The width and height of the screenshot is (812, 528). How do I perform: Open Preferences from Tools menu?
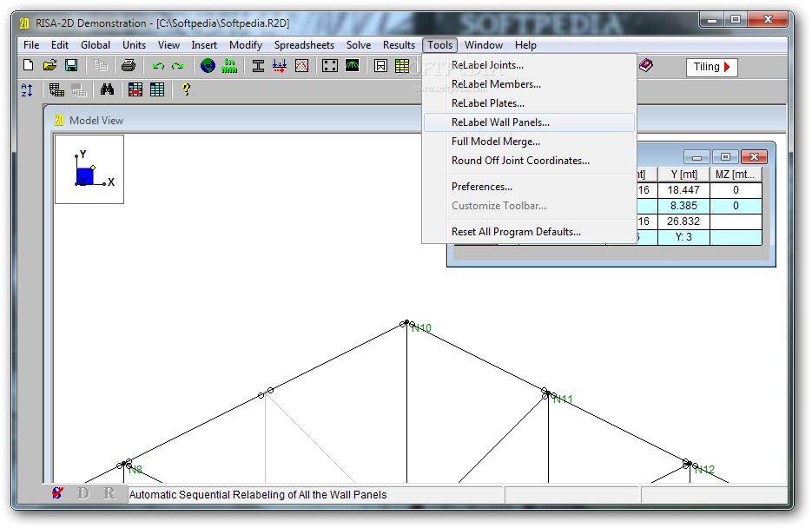point(529,187)
